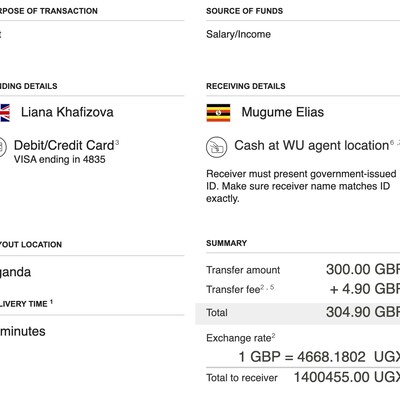This screenshot has width=400, height=400.
Task: Open Exchange rate footnote 2
Action: (273, 335)
